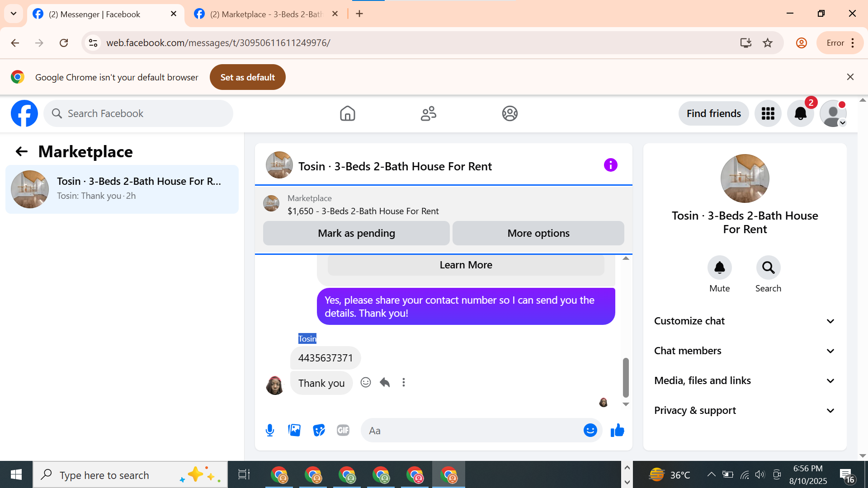Reply to the "Thank you" message
Image resolution: width=868 pixels, height=488 pixels.
[385, 382]
